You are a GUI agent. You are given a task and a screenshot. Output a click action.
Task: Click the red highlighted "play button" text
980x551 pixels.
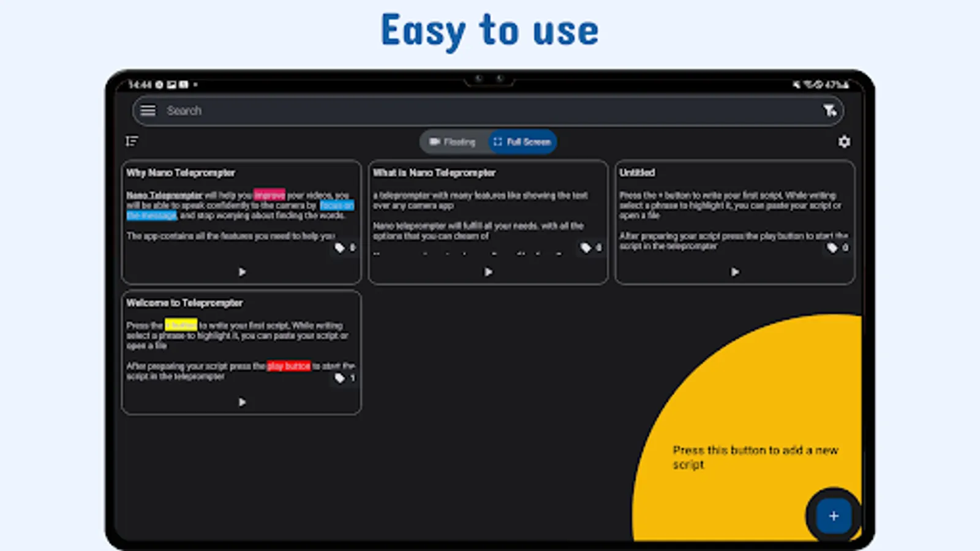click(288, 366)
